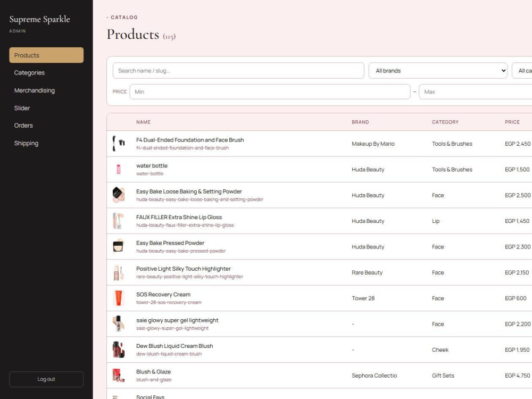Select the water bottle product name
The width and height of the screenshot is (532, 399).
tap(152, 165)
